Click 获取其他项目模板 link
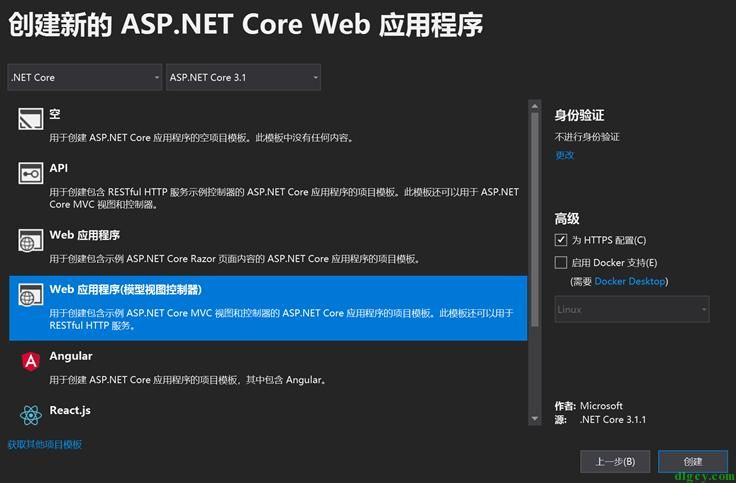 (x=45, y=445)
